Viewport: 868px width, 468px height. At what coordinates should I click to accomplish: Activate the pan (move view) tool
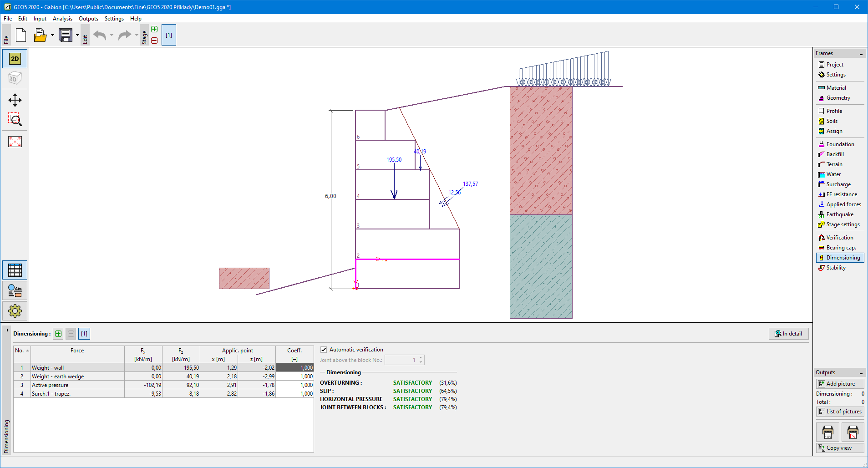point(15,100)
